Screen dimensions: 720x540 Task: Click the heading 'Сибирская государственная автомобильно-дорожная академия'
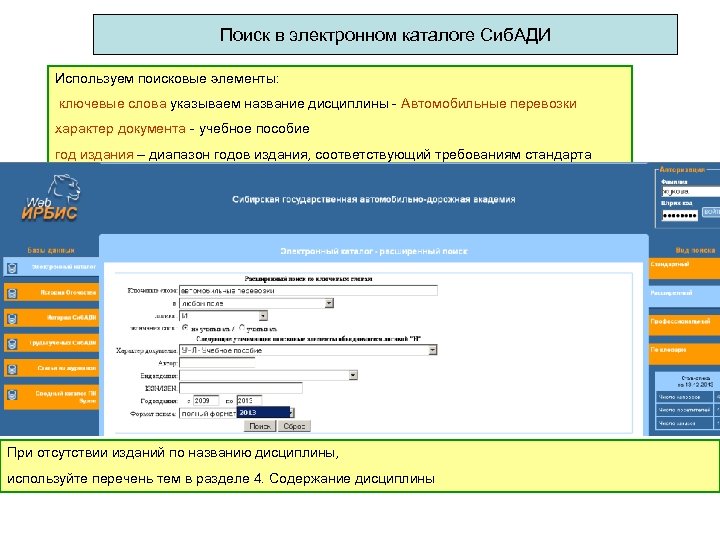(x=374, y=199)
